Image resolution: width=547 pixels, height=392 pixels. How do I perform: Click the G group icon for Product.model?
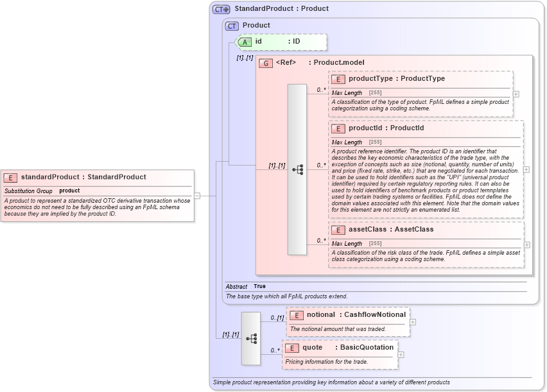(266, 63)
